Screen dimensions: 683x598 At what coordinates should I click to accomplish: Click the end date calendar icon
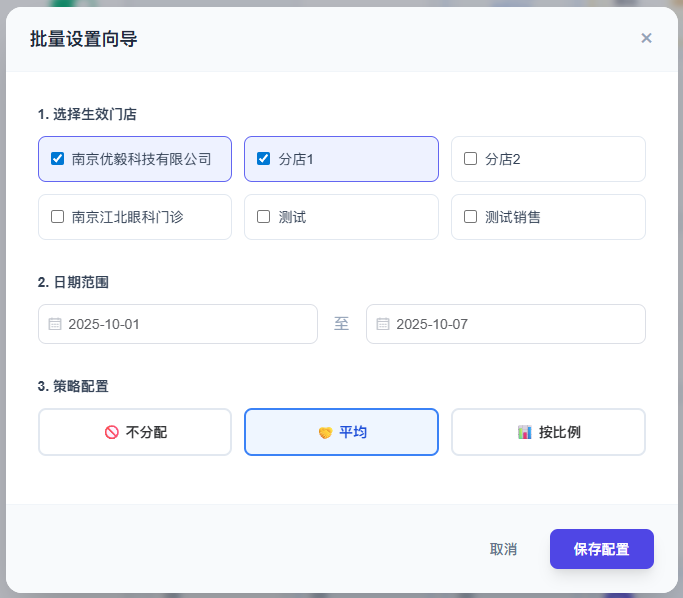[x=383, y=324]
